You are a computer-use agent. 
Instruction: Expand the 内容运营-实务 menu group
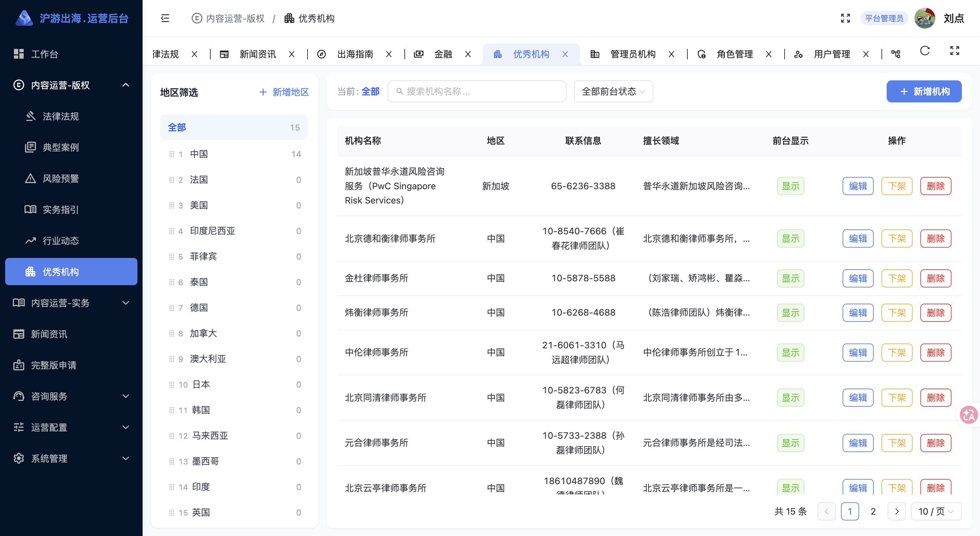[71, 303]
